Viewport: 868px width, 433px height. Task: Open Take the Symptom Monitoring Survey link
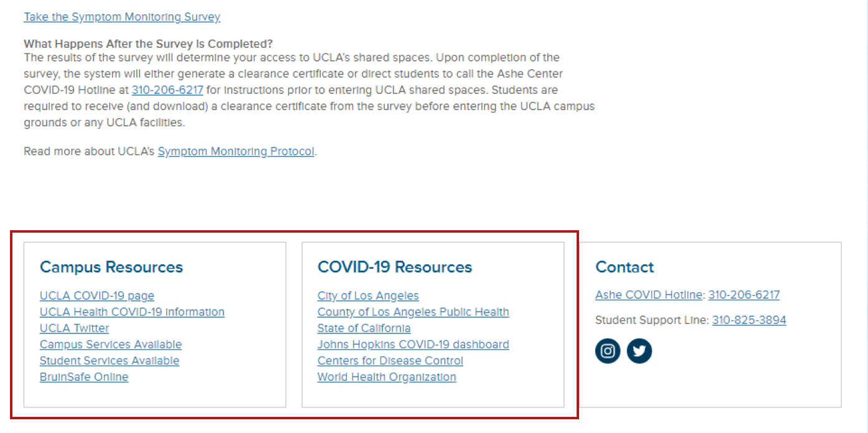(x=122, y=17)
